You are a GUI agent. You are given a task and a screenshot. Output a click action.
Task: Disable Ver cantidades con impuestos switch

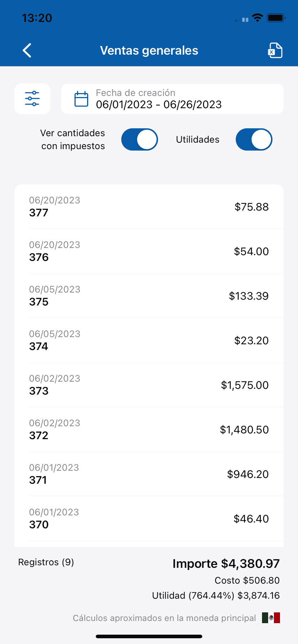point(140,139)
